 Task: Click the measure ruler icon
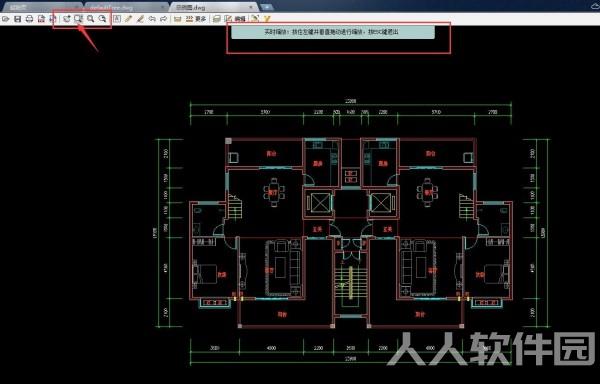[178, 19]
